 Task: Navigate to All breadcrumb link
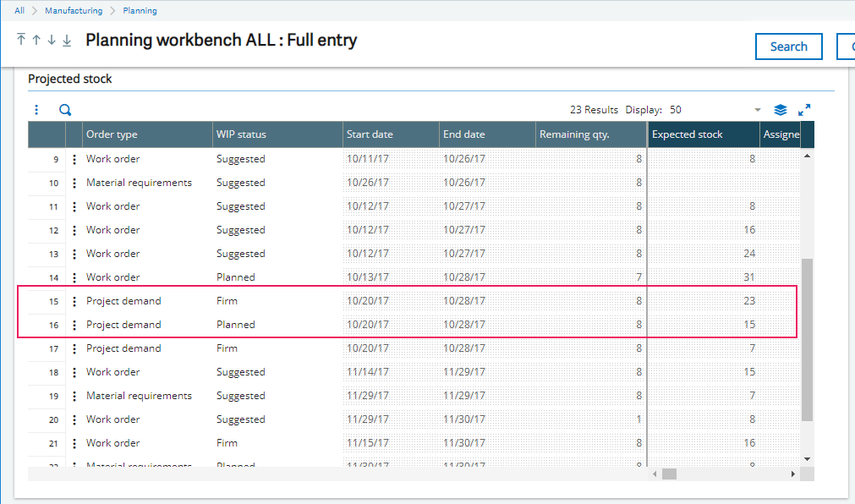pos(19,11)
